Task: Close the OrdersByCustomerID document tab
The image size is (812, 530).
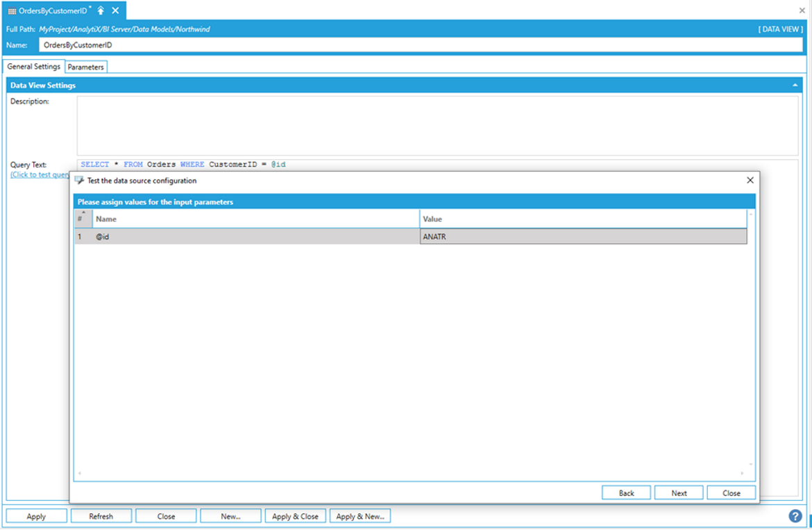Action: coord(115,10)
